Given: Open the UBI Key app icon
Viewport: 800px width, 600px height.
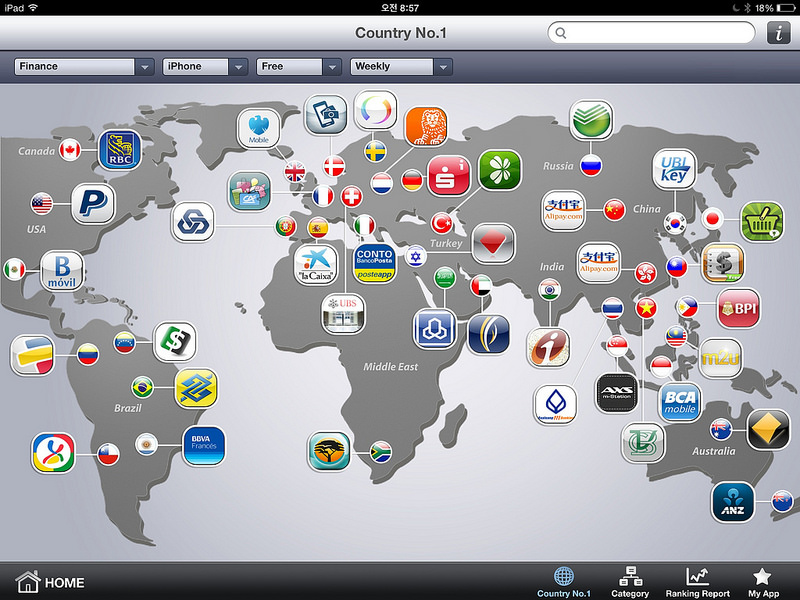Looking at the screenshot, I should coord(674,169).
